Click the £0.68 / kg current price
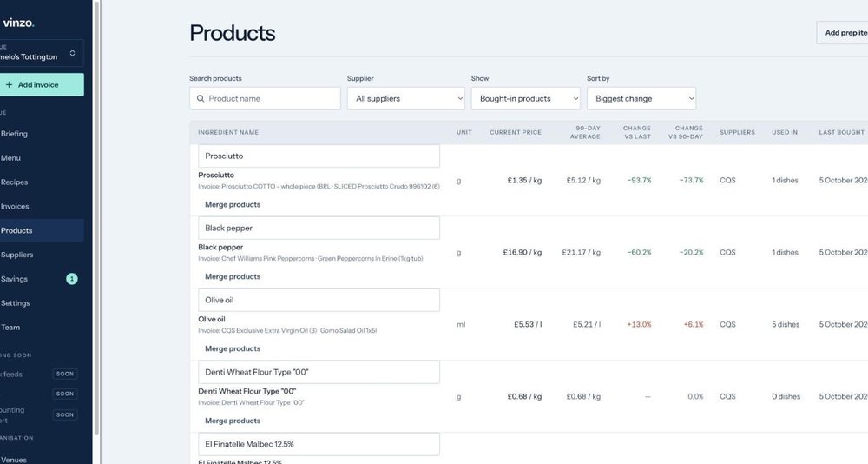Image resolution: width=868 pixels, height=464 pixels. point(524,396)
